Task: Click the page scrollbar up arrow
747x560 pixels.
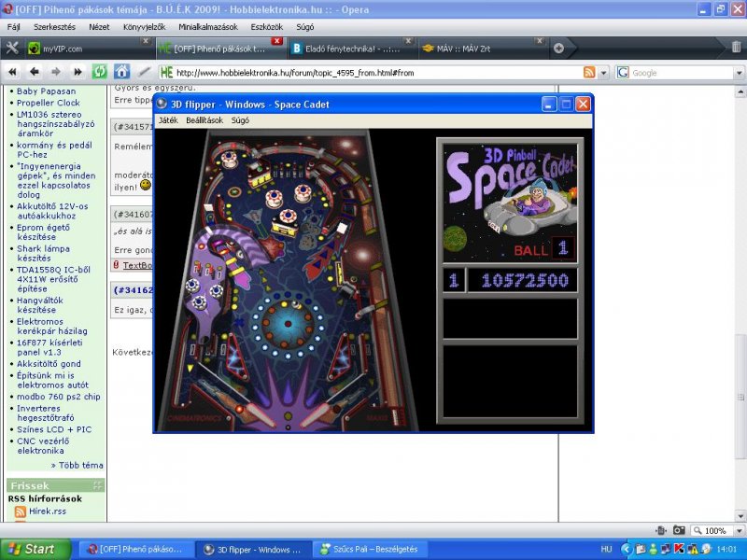Action: tap(740, 91)
